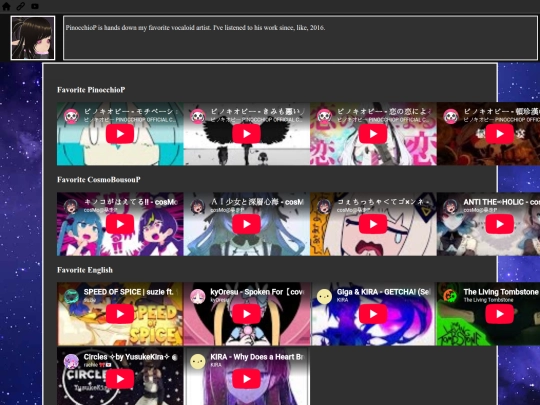Click PinocchioP channel avatar on きみも悪い video
The width and height of the screenshot is (540, 405).
coord(198,116)
